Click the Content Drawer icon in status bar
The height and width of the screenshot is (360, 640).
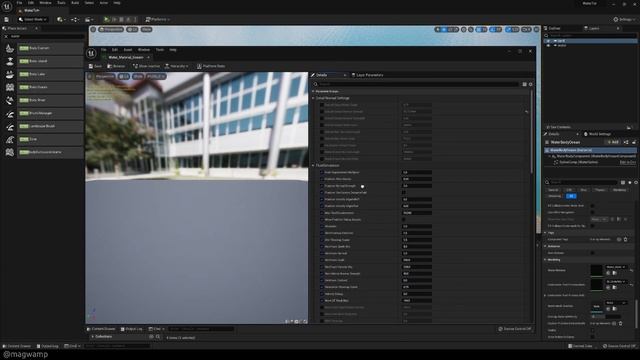pyautogui.click(x=4, y=346)
